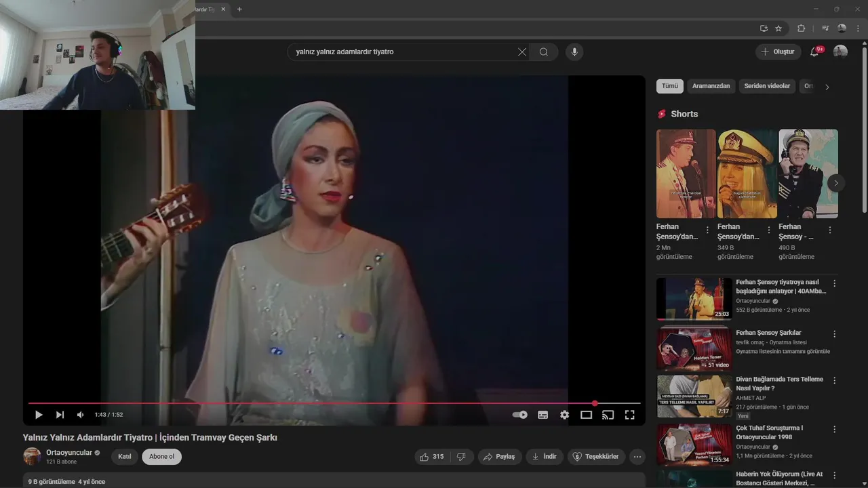Open the notifications bell
Screen dimensions: 868x488
tap(815, 52)
